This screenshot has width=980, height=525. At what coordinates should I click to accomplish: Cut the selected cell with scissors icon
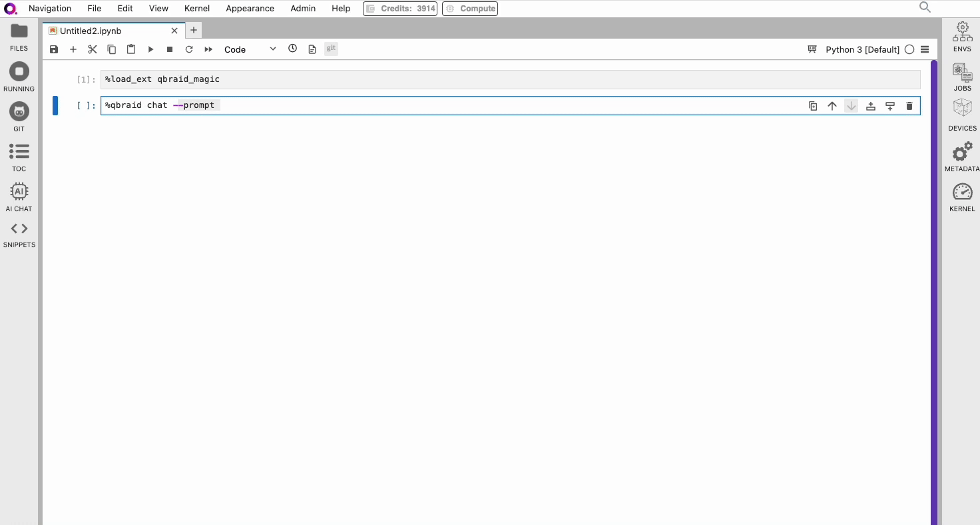(93, 49)
